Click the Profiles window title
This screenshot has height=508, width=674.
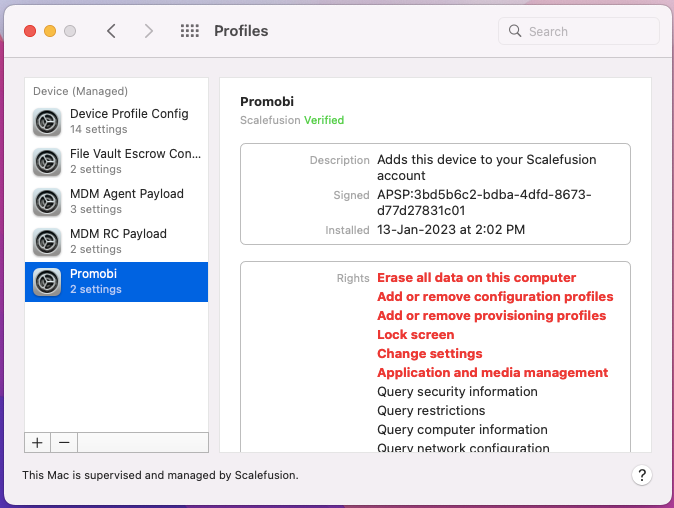tap(241, 31)
